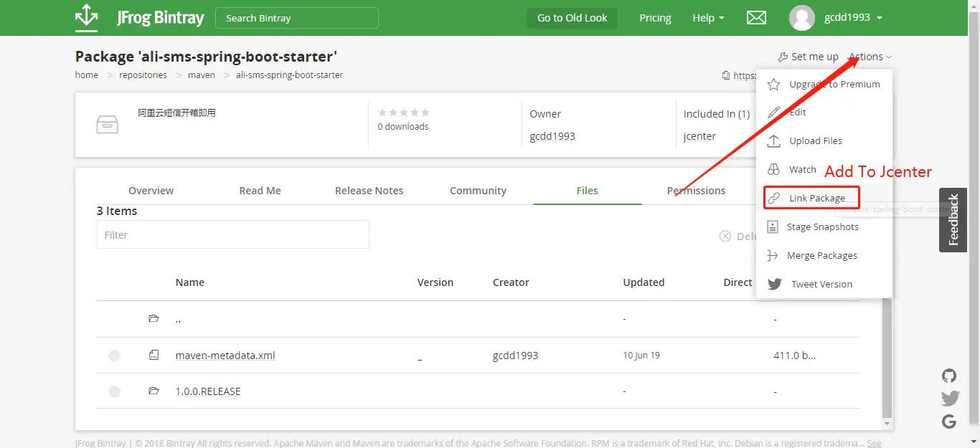
Task: Choose Upload Files from Actions menu
Action: coord(824,141)
